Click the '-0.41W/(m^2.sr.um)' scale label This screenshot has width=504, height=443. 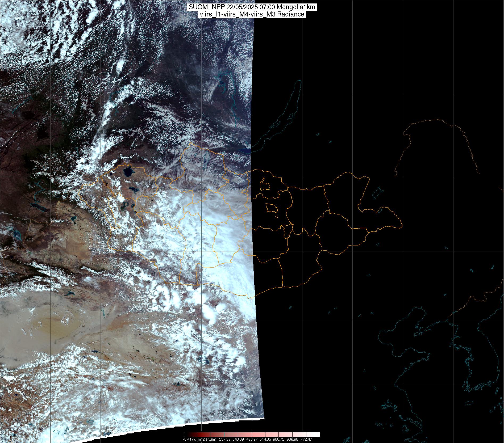(x=199, y=439)
